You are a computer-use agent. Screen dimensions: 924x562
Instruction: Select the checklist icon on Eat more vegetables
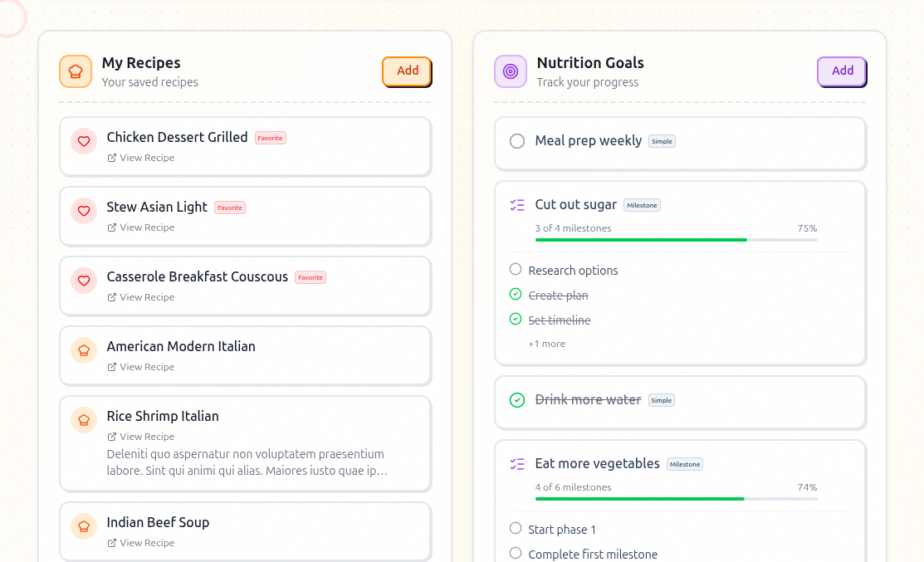pyautogui.click(x=517, y=463)
